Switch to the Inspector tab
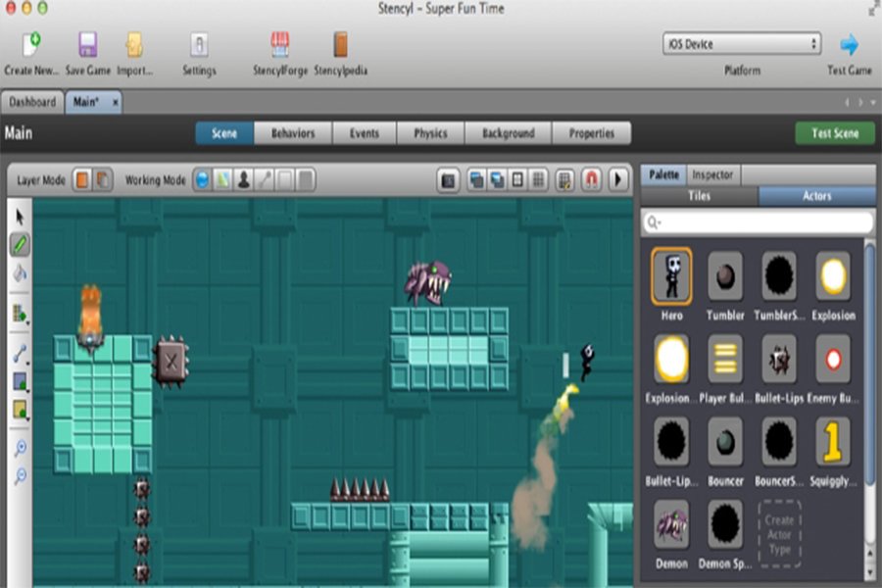Viewport: 882px width, 588px height. [712, 175]
